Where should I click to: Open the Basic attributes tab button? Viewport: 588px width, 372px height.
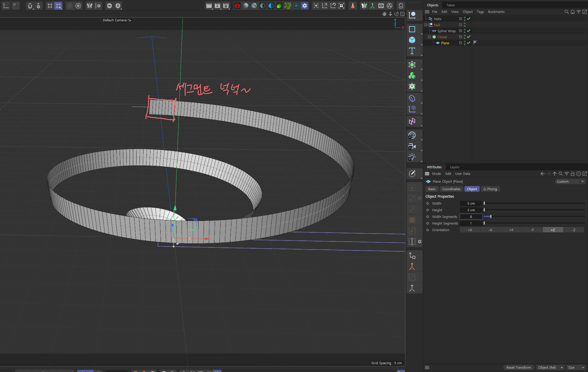point(432,189)
